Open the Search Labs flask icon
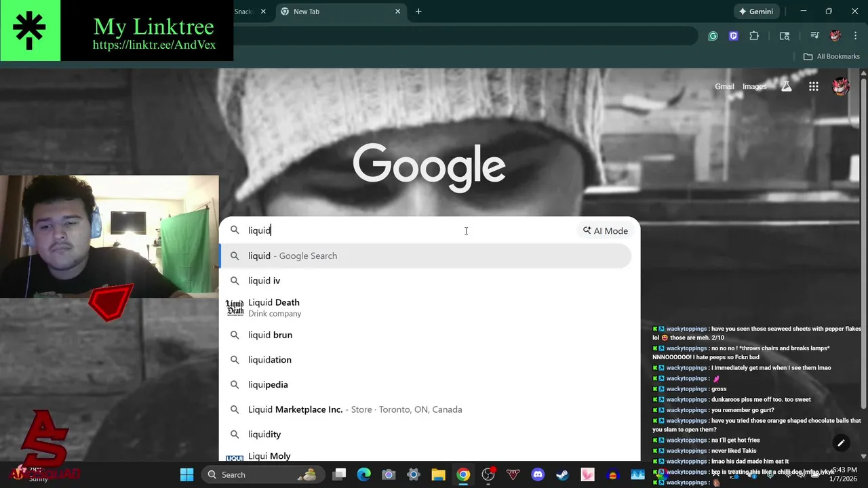The height and width of the screenshot is (488, 868). coord(787,87)
